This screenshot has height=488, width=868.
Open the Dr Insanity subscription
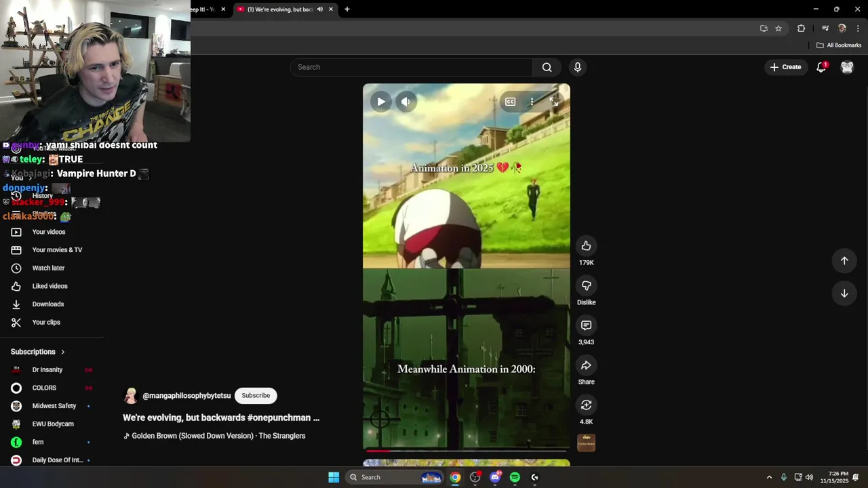[x=47, y=370]
